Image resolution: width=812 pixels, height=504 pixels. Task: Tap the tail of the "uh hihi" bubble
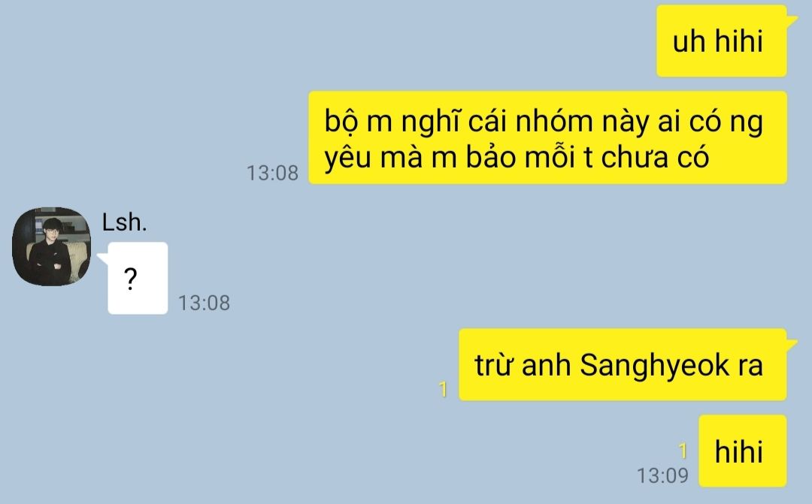coord(792,21)
